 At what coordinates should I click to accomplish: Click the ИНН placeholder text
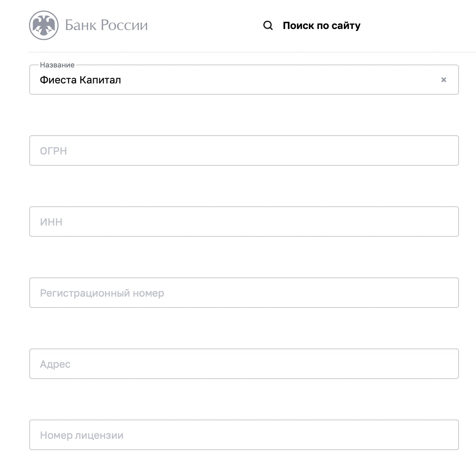pyautogui.click(x=51, y=222)
